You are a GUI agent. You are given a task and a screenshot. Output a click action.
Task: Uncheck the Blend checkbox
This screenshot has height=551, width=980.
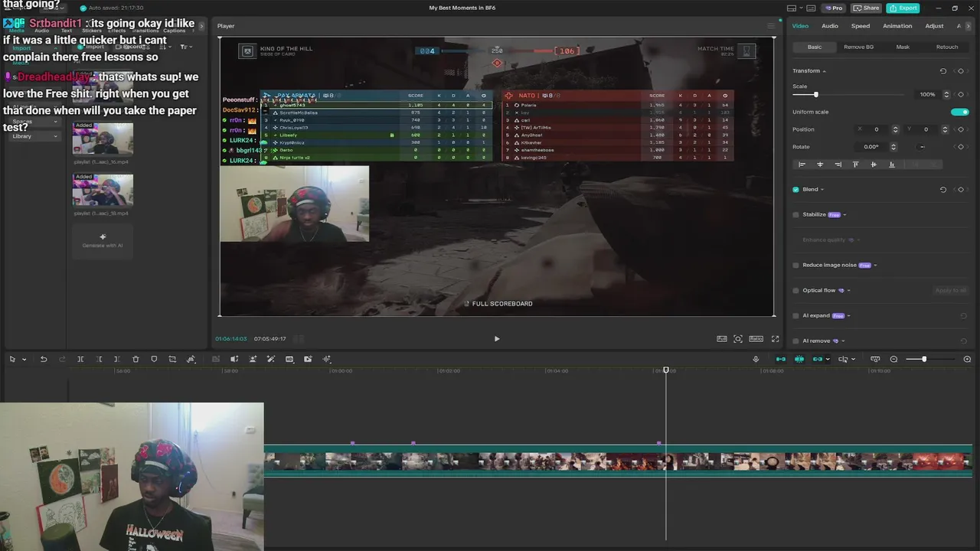tap(795, 189)
